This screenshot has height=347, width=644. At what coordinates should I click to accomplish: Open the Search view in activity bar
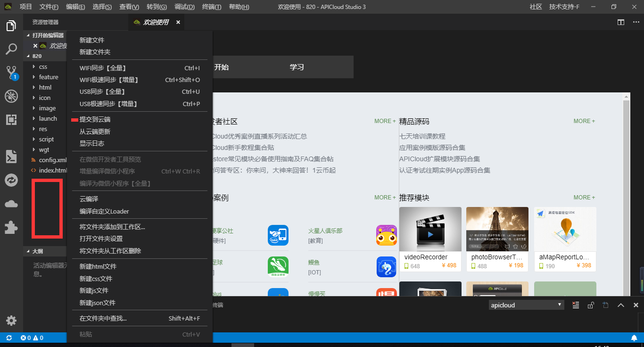(x=11, y=49)
